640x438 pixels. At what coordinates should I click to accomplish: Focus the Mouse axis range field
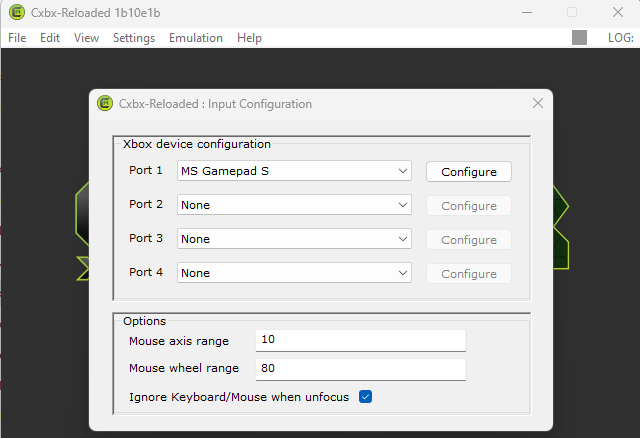(360, 340)
